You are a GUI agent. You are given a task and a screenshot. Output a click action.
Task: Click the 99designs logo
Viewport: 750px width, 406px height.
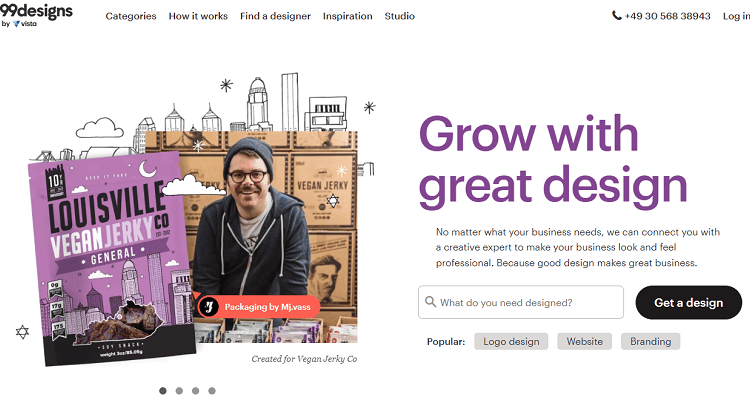[36, 11]
